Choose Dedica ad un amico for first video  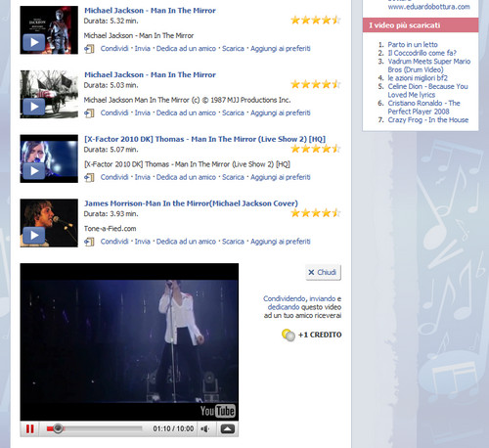(186, 49)
